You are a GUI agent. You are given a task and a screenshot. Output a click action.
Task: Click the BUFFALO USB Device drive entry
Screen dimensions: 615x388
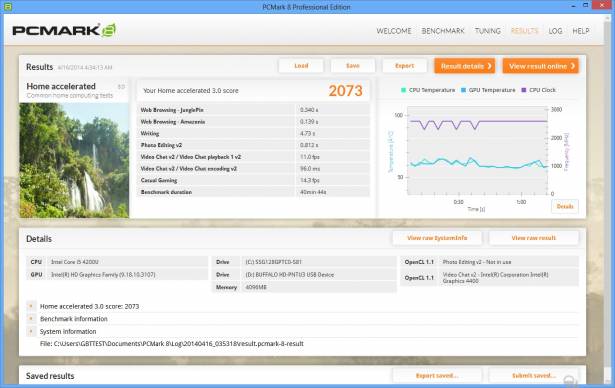(290, 275)
